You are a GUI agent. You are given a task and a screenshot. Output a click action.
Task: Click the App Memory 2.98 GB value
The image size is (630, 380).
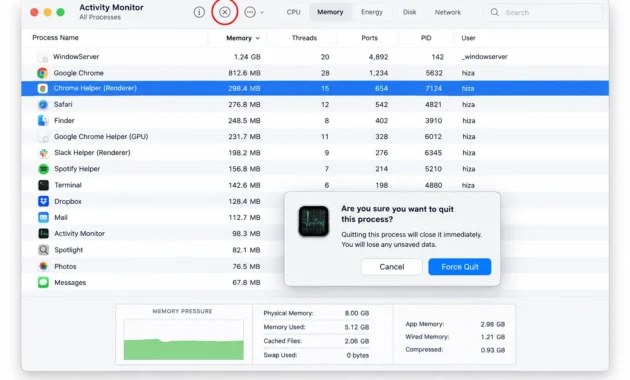point(493,324)
